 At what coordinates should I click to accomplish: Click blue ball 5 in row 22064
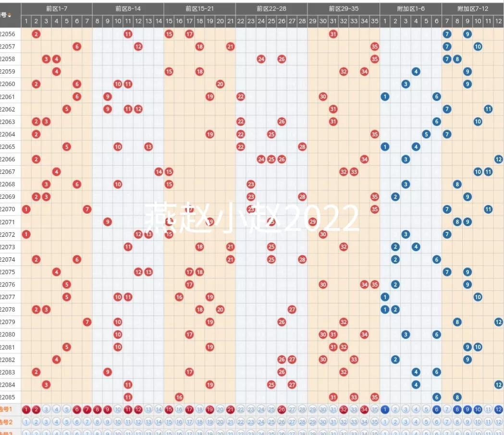[x=426, y=134]
